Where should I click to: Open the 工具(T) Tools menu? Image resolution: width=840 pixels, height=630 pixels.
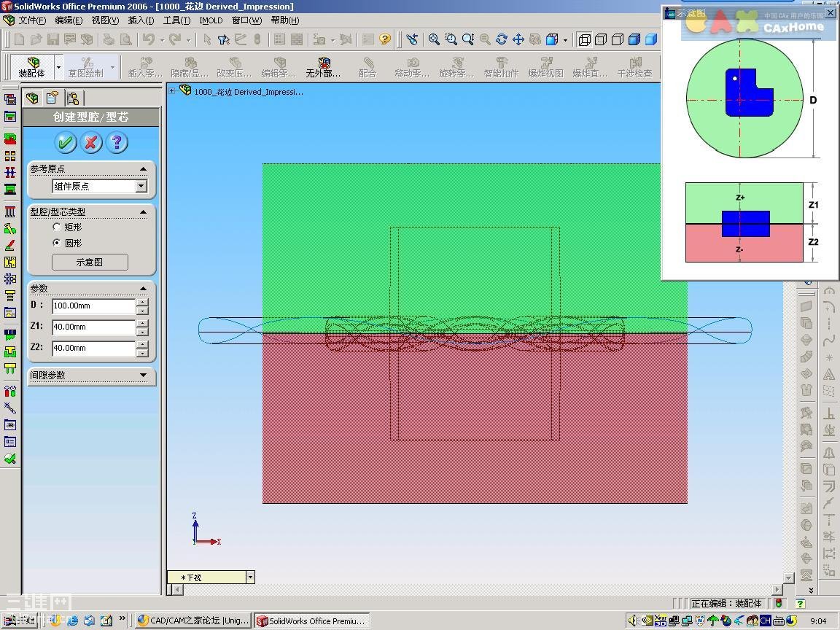[x=176, y=20]
